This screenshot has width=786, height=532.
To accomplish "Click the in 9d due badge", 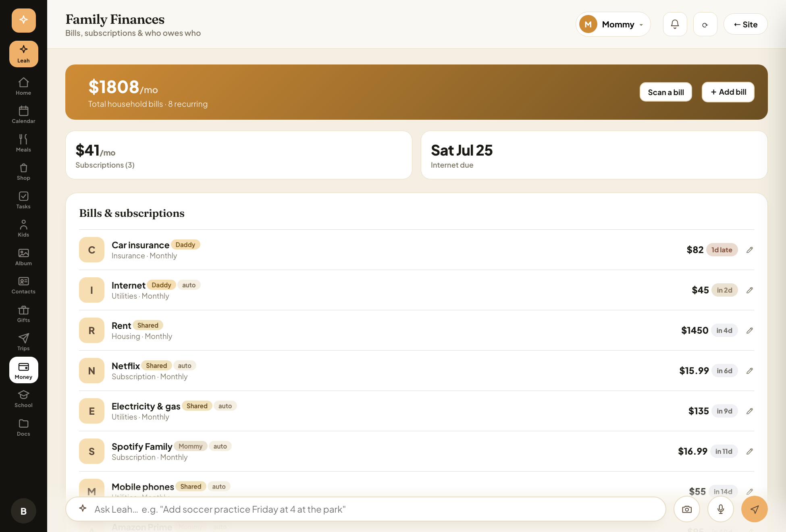I will [x=725, y=411].
